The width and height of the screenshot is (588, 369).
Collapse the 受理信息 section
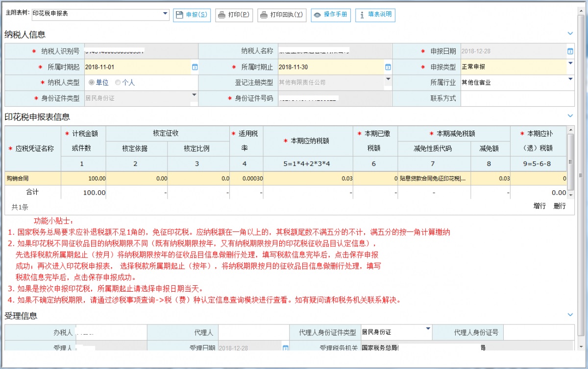pyautogui.click(x=570, y=315)
